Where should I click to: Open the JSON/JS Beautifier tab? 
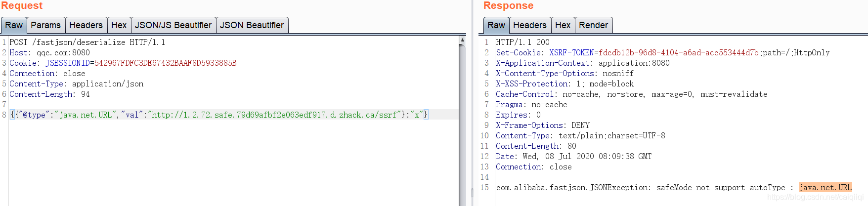174,25
